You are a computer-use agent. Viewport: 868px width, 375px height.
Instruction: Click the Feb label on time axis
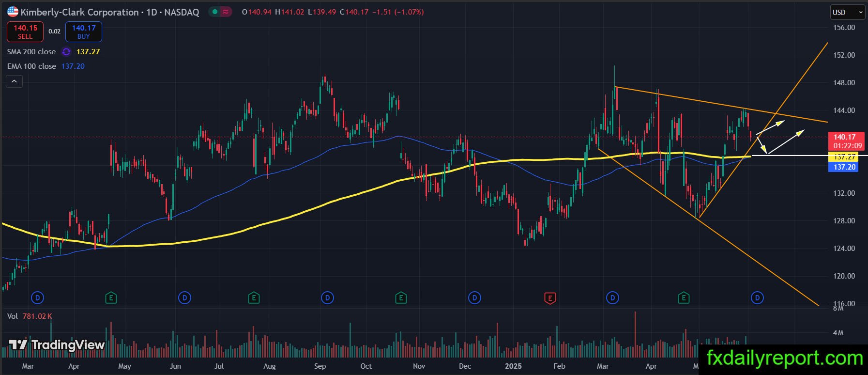[559, 366]
